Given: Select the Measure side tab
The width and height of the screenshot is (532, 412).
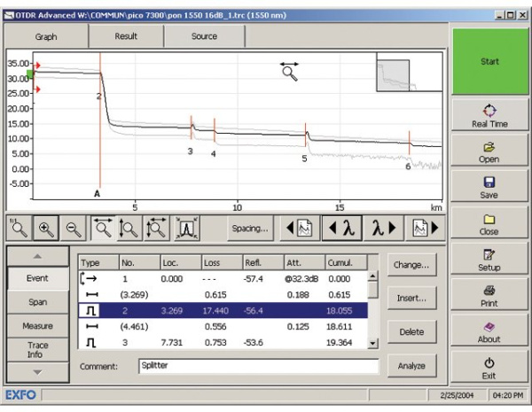Looking at the screenshot, I should (37, 326).
